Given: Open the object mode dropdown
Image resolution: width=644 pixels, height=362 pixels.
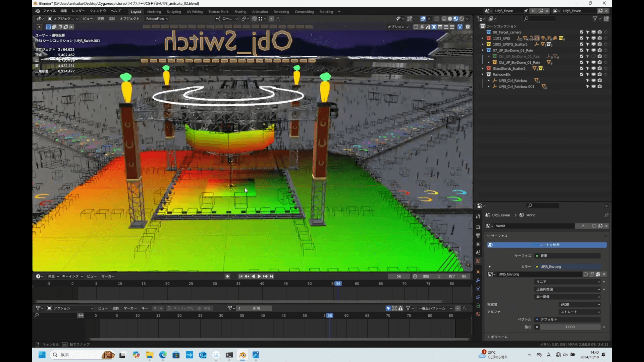Looking at the screenshot, I should (63, 19).
